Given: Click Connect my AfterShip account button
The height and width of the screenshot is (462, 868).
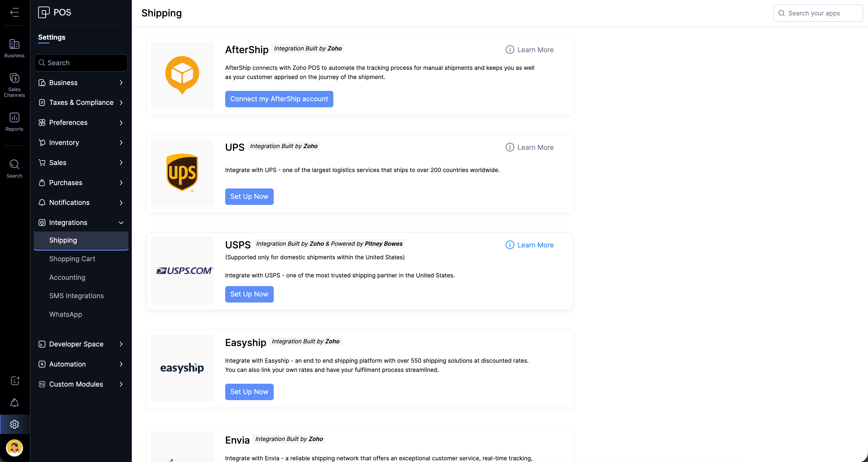Looking at the screenshot, I should 279,99.
